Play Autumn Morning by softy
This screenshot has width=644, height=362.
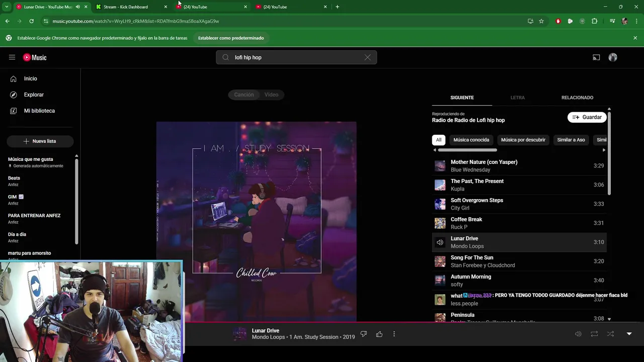coord(519,281)
